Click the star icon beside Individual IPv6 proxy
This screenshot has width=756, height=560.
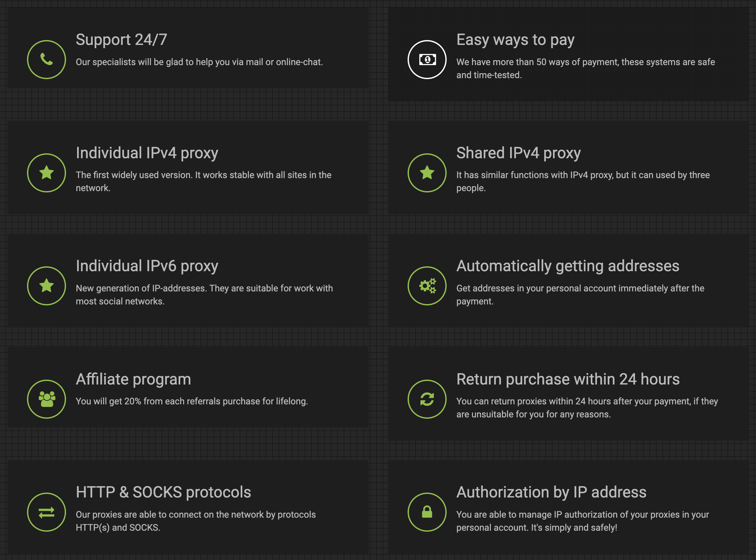click(x=47, y=286)
